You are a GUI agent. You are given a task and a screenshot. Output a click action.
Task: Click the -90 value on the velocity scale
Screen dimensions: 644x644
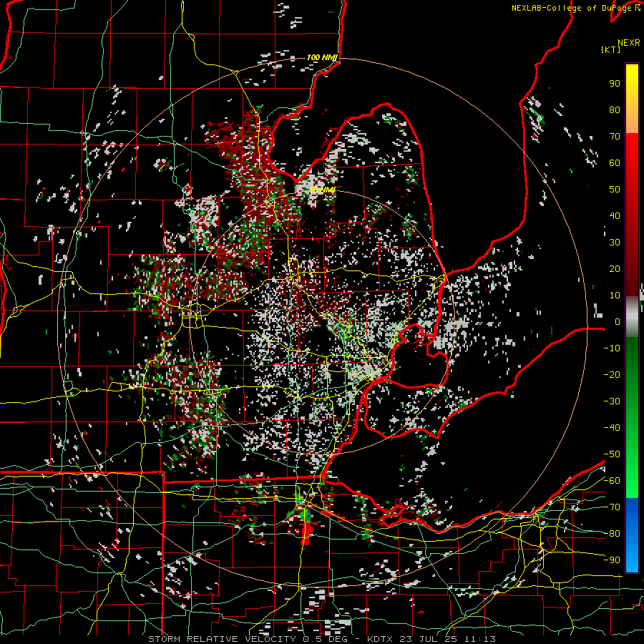pyautogui.click(x=612, y=560)
